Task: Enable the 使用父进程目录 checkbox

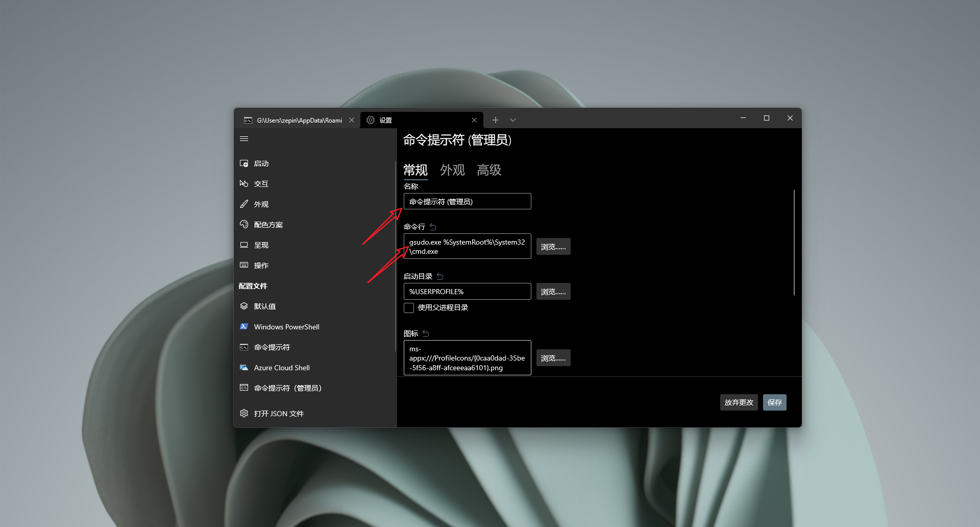Action: coord(409,307)
